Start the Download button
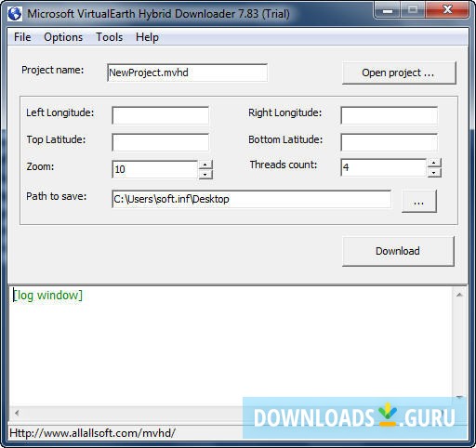The height and width of the screenshot is (448, 476). (x=398, y=251)
